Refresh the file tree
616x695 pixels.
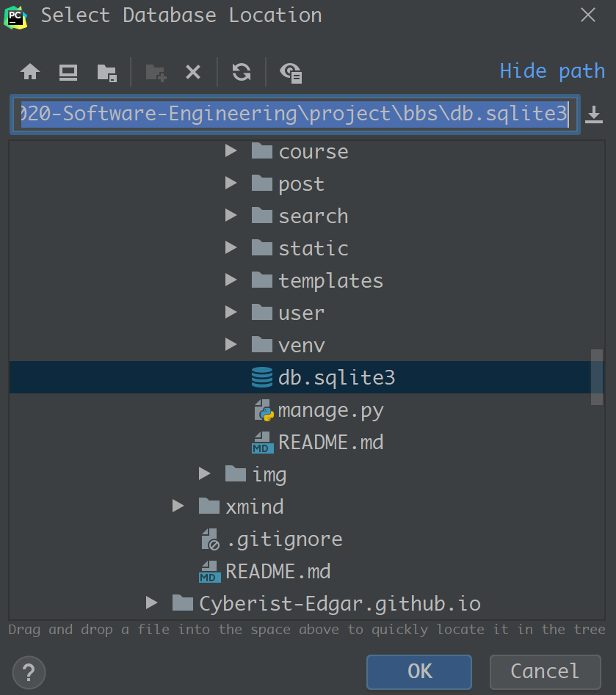point(241,71)
